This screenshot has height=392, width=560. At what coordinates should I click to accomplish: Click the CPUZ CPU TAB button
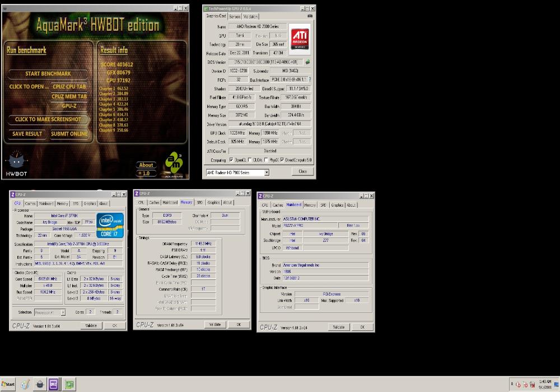(x=69, y=86)
